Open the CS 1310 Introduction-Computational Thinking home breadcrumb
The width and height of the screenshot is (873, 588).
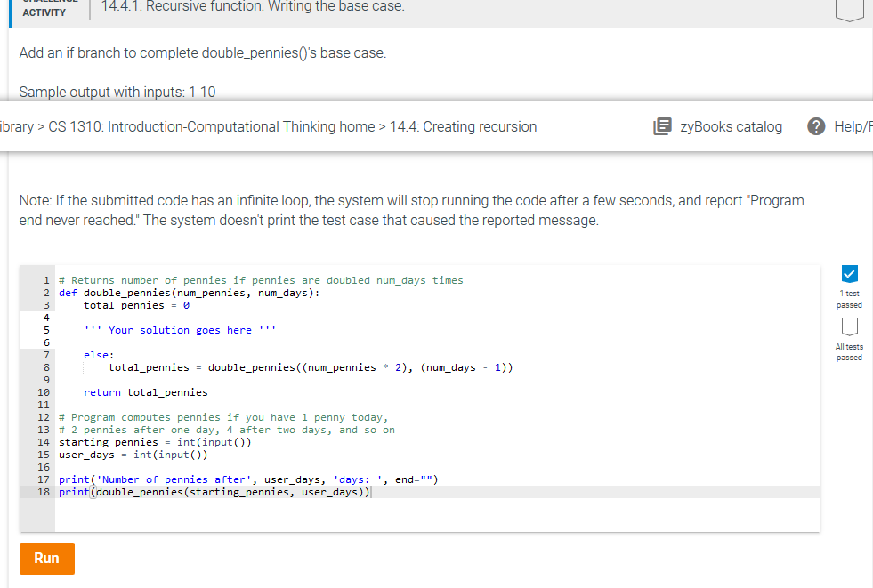tap(212, 127)
